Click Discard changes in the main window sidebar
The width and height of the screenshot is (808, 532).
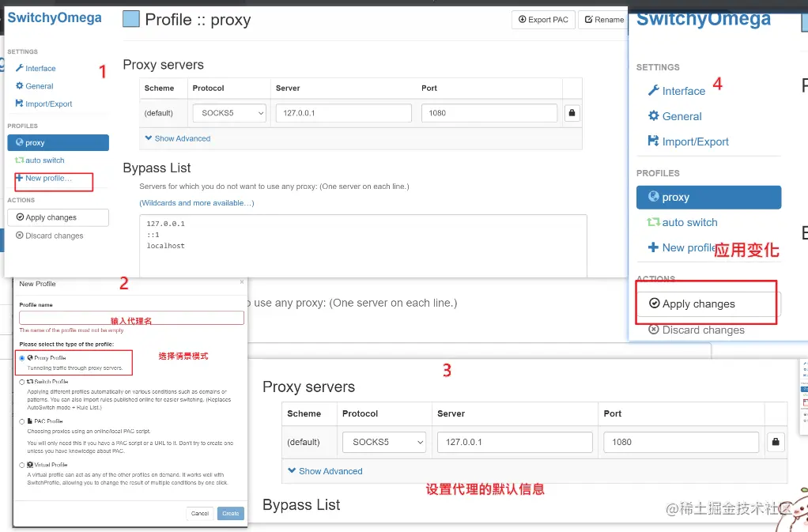click(x=50, y=236)
